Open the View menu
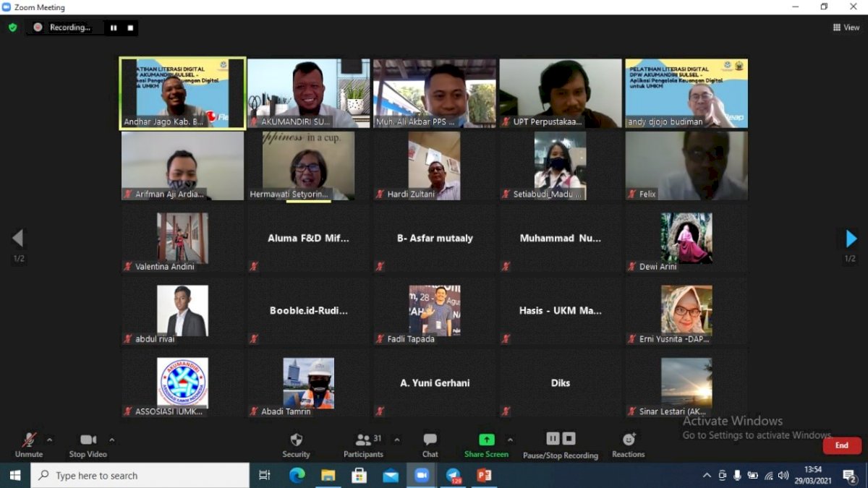 (845, 27)
